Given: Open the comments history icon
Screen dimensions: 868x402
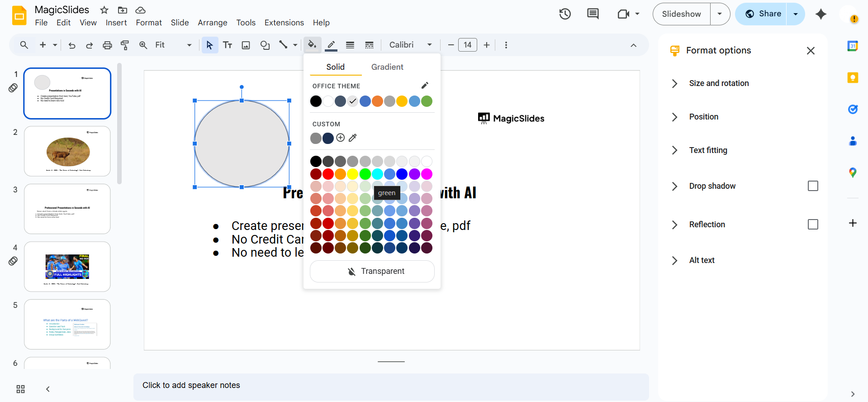Looking at the screenshot, I should coord(593,14).
